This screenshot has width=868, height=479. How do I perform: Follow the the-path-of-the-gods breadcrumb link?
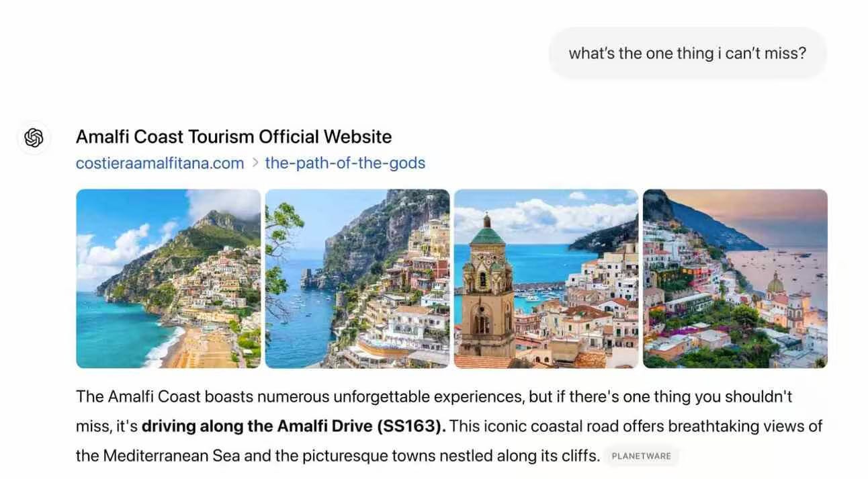pos(345,163)
